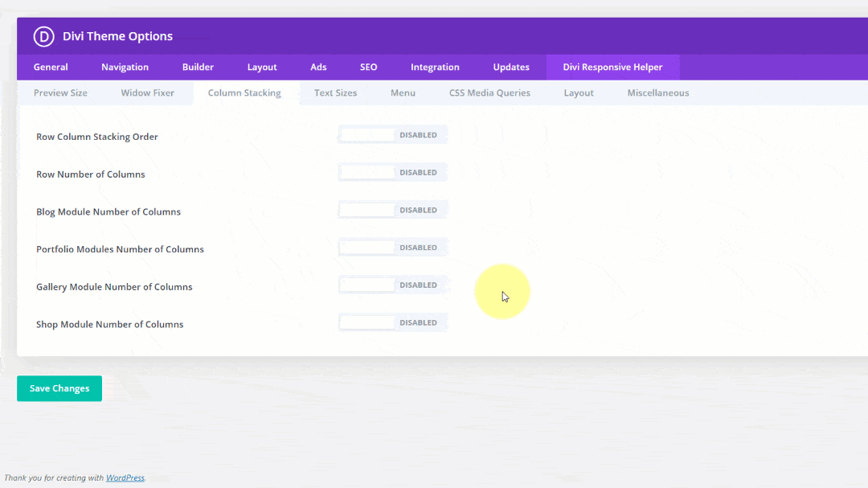Select the Column Stacking sub-tab
This screenshot has width=868, height=488.
tap(244, 93)
